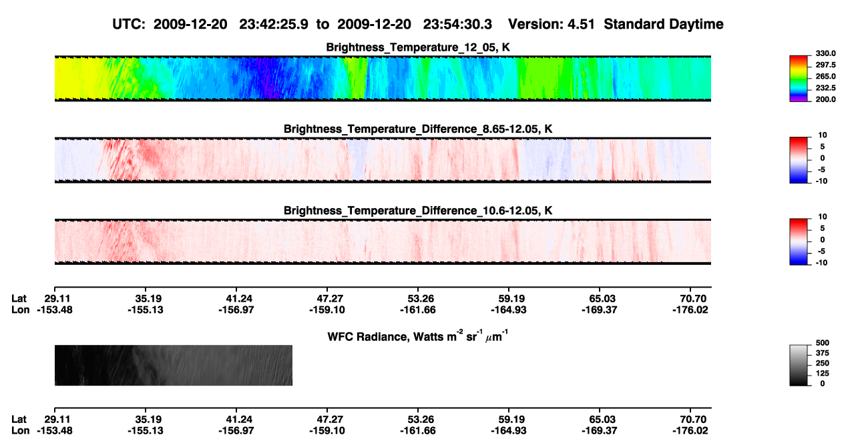The width and height of the screenshot is (868, 445).
Task: Click latitude 53.26 beneath the 10.6-12.05 panel
Action: 418,299
